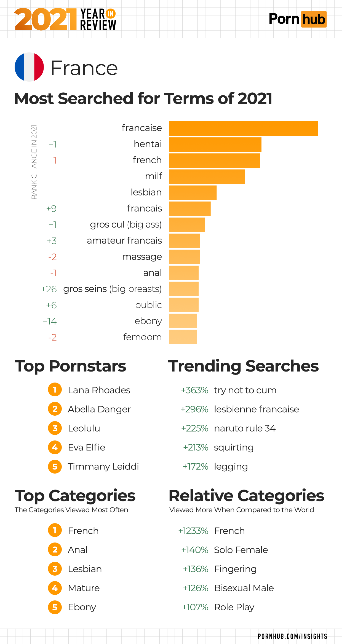The width and height of the screenshot is (342, 644).
Task: Select the naruto rule 34 trending search
Action: coord(245,428)
